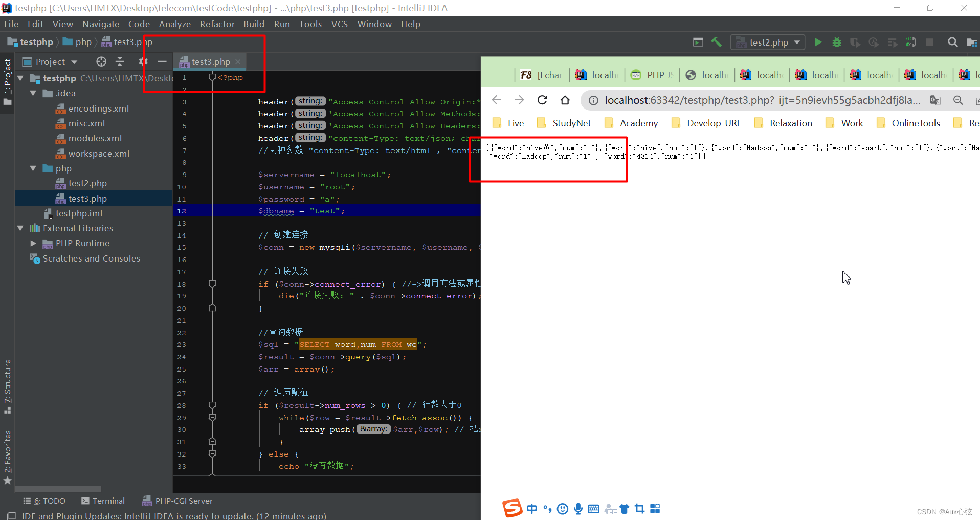Collapse all nodes in Project panel
The image size is (980, 520).
point(119,61)
